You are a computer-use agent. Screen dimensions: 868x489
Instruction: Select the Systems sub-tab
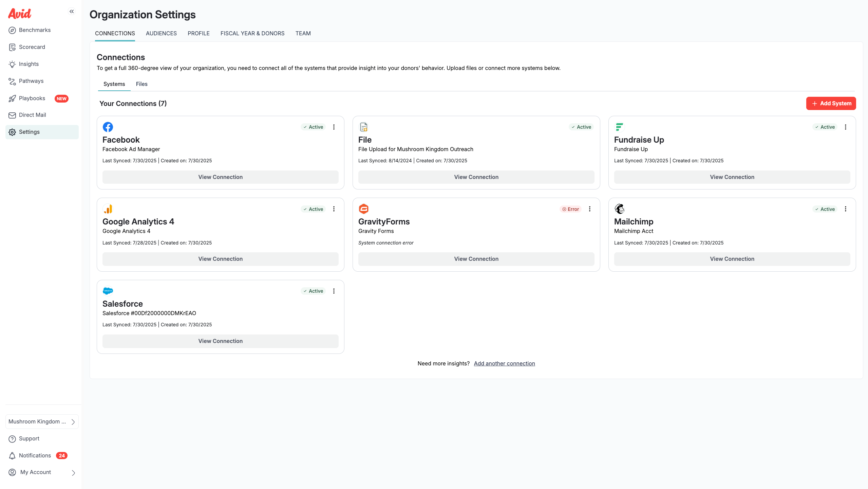[x=114, y=84]
